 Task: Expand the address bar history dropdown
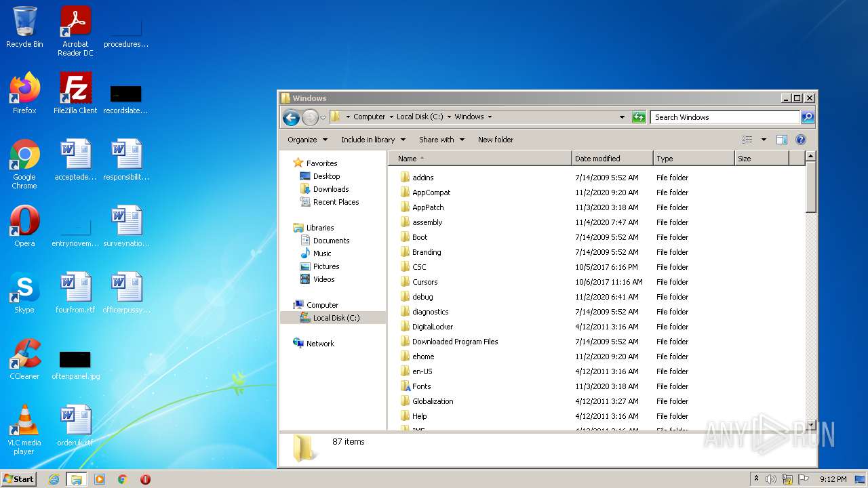point(622,117)
